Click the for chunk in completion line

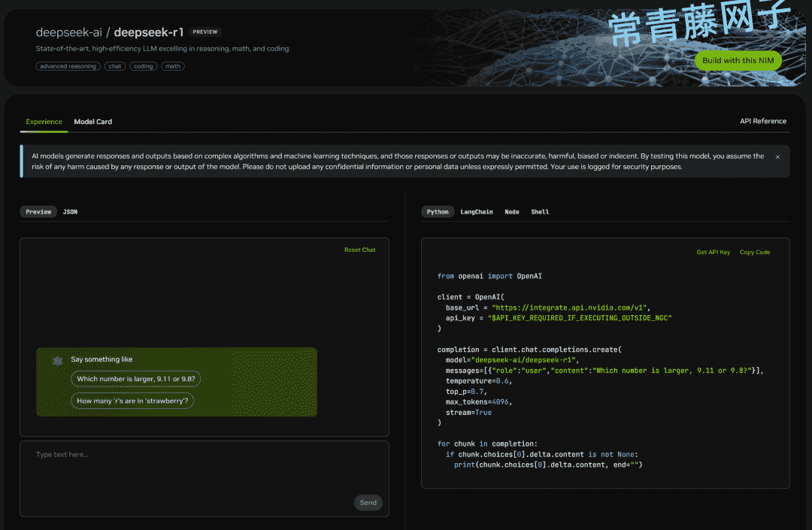point(487,444)
